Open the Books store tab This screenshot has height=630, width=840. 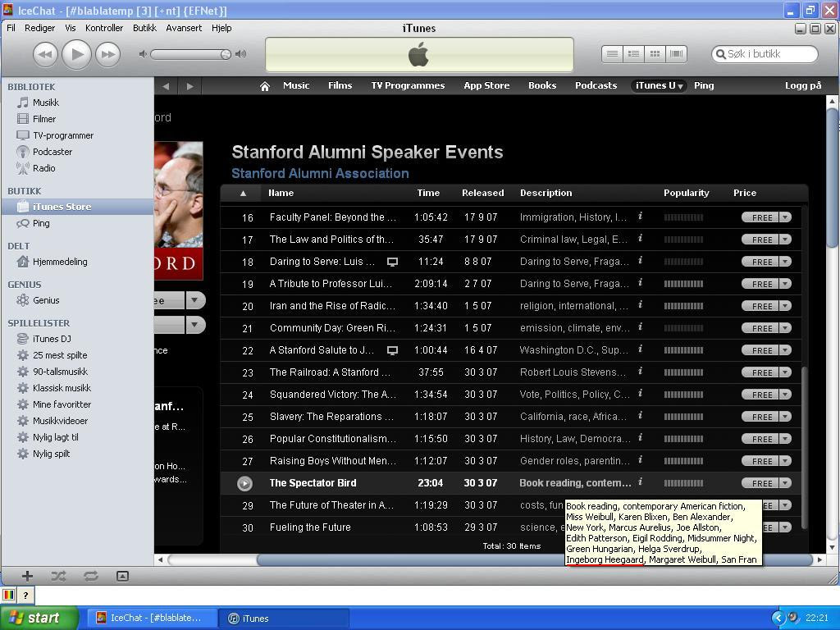click(542, 85)
